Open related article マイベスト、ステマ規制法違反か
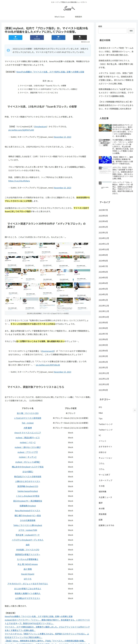This screenshot has width=138, height=644. 47,629
